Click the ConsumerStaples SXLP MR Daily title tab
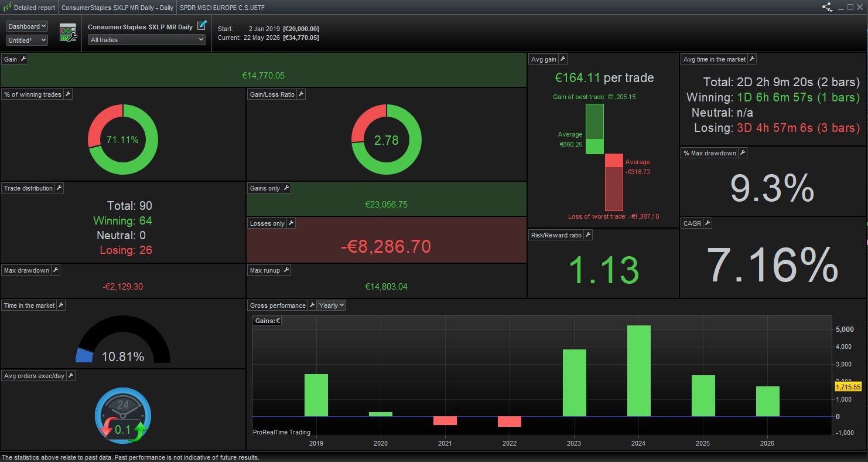The image size is (868, 462). point(118,8)
